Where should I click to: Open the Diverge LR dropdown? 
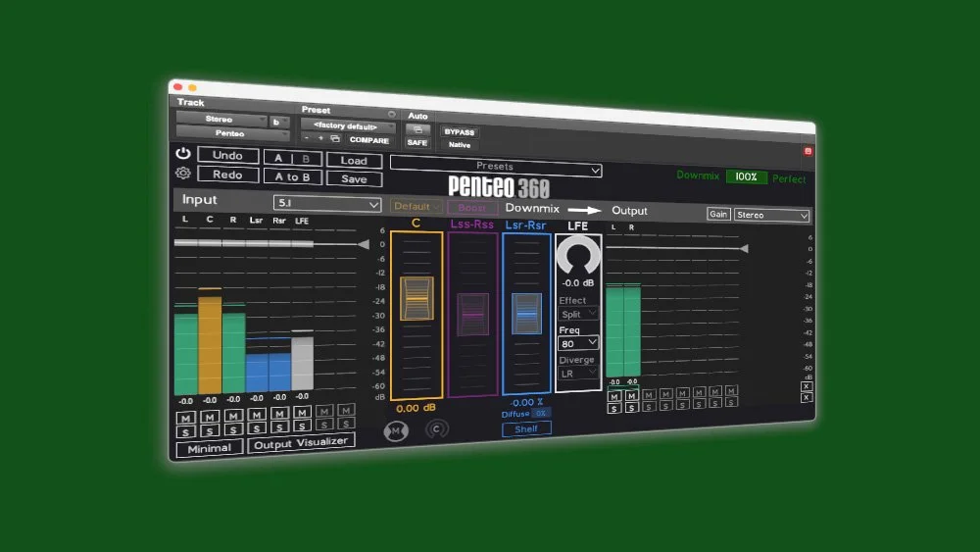pos(578,374)
